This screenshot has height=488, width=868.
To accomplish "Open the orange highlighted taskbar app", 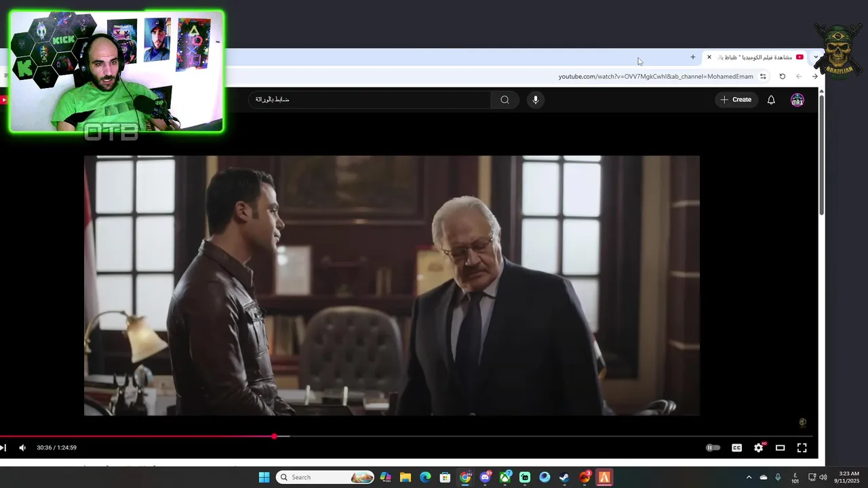I will pos(604,477).
